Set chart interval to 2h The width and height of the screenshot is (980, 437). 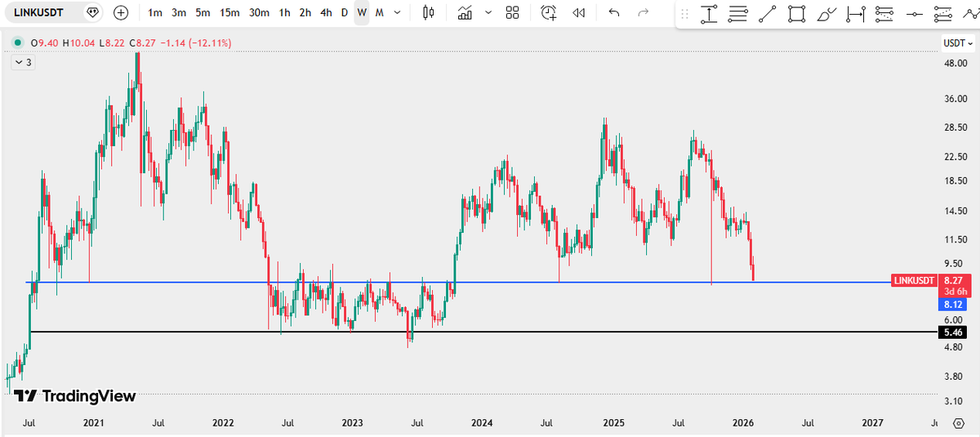pyautogui.click(x=305, y=12)
